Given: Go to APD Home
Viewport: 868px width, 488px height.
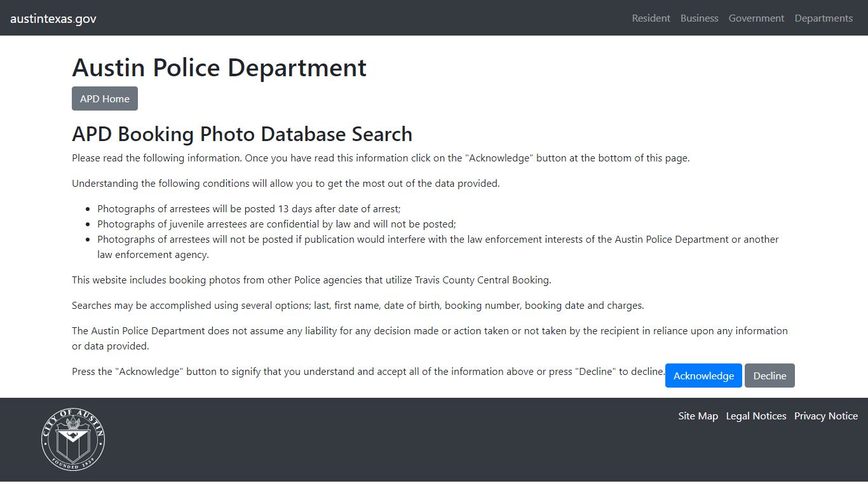Looking at the screenshot, I should (105, 98).
